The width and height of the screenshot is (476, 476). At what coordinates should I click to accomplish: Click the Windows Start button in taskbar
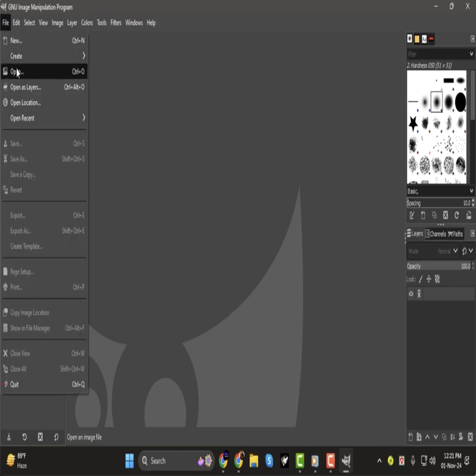129,461
